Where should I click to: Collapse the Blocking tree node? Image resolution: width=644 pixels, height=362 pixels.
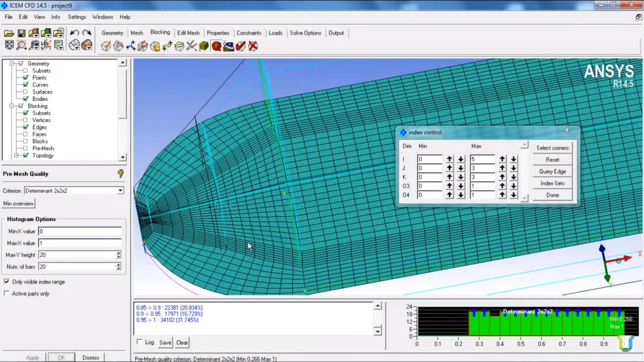(x=12, y=106)
